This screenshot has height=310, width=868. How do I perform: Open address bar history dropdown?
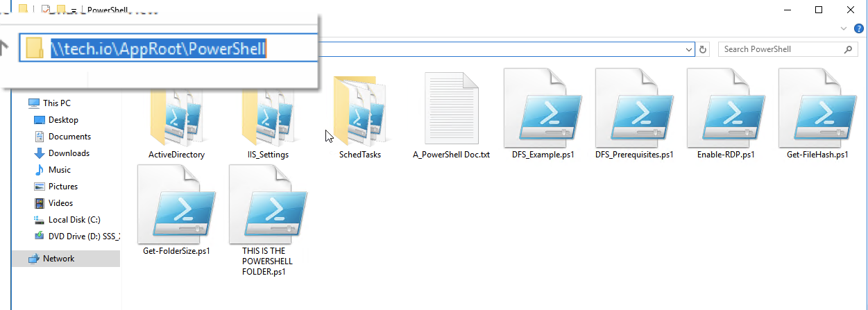pos(689,49)
